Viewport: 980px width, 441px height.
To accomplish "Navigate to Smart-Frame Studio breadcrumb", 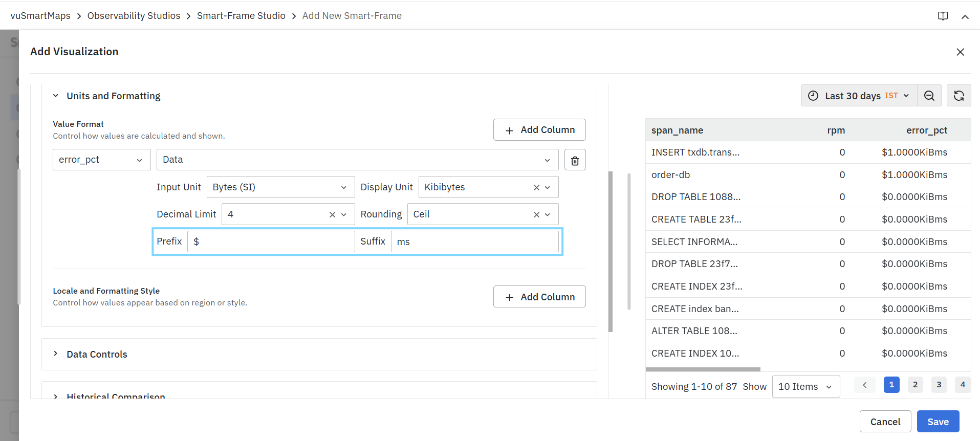I will pyautogui.click(x=241, y=16).
